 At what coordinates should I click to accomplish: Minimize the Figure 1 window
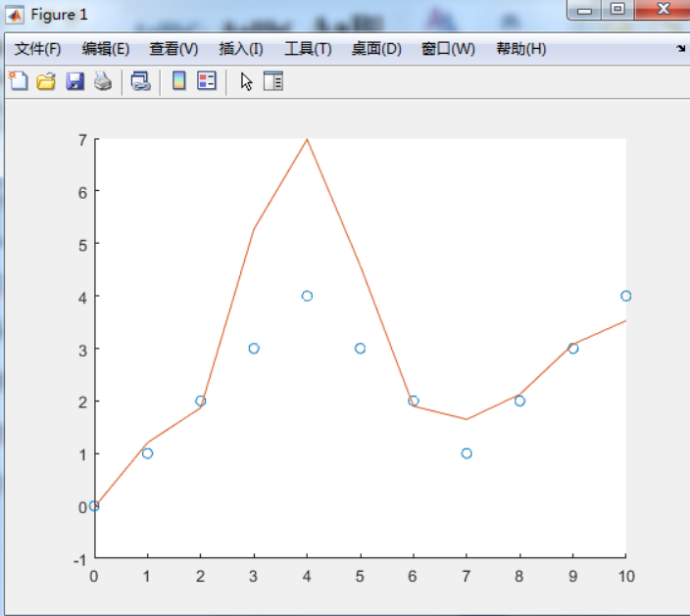click(x=584, y=10)
